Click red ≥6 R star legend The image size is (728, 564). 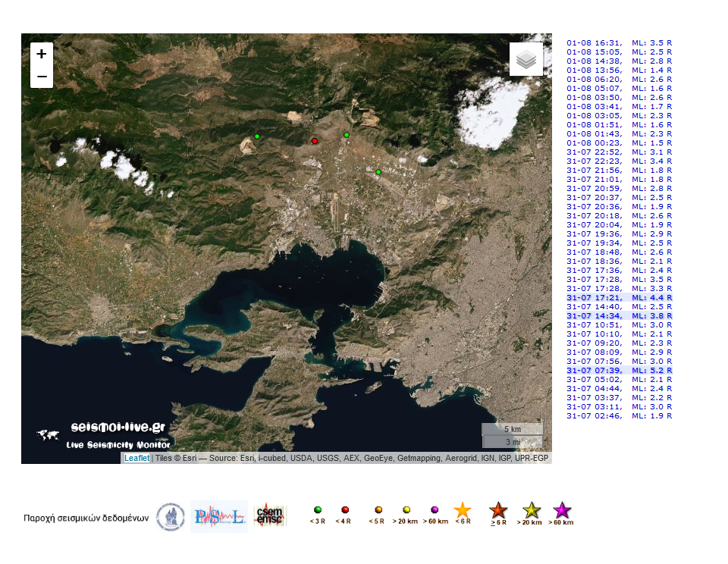pyautogui.click(x=498, y=510)
